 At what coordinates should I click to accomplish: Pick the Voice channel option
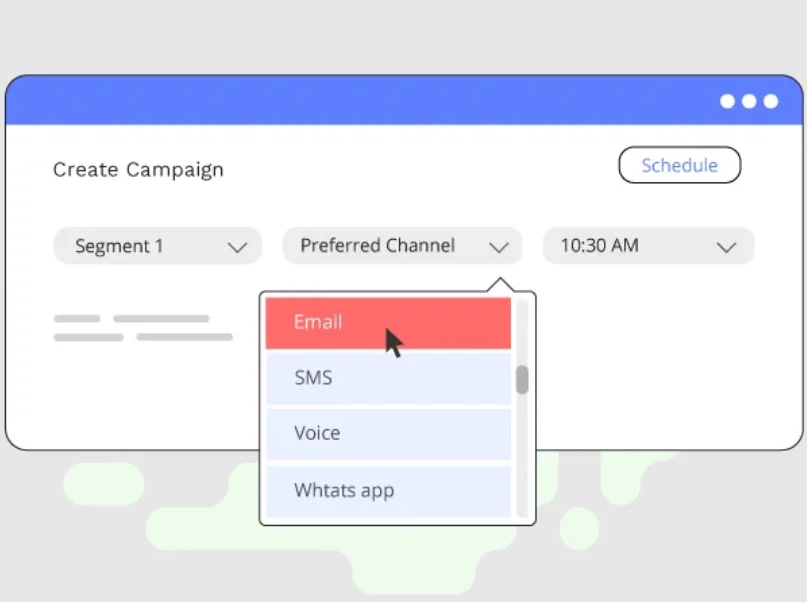pos(388,434)
